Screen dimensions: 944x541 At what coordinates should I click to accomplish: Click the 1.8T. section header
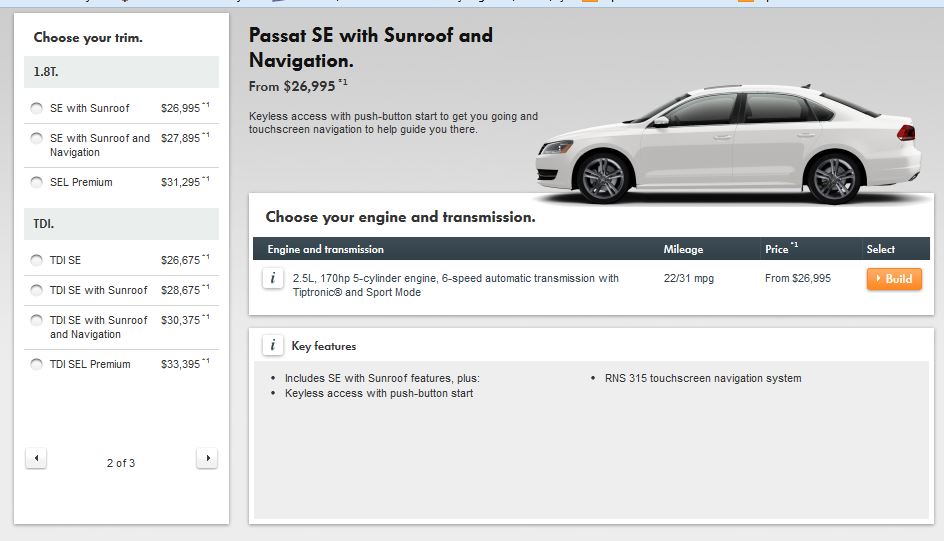(x=121, y=72)
